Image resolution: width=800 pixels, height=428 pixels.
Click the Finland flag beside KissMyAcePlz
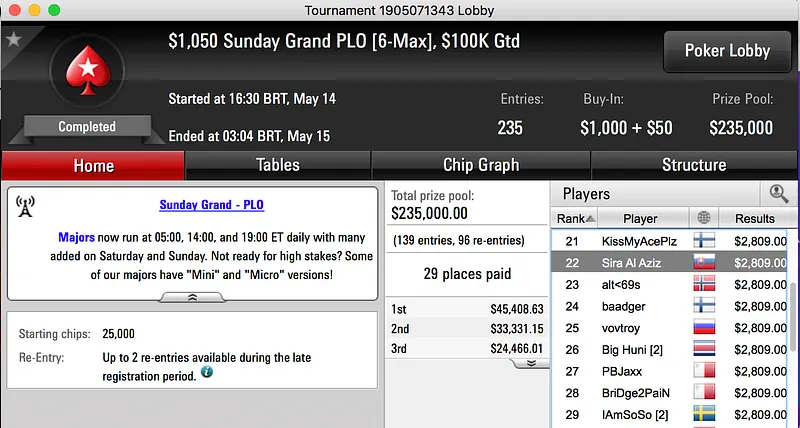pyautogui.click(x=704, y=241)
